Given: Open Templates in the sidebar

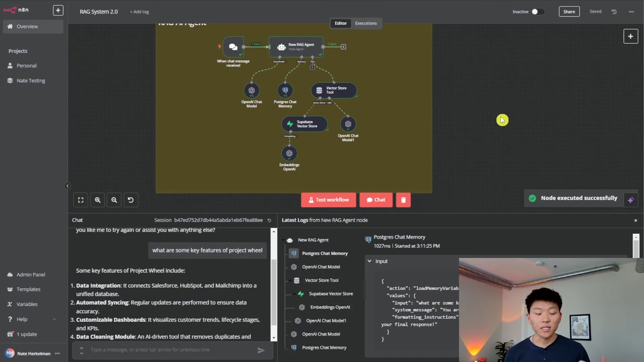Looking at the screenshot, I should click(x=28, y=289).
